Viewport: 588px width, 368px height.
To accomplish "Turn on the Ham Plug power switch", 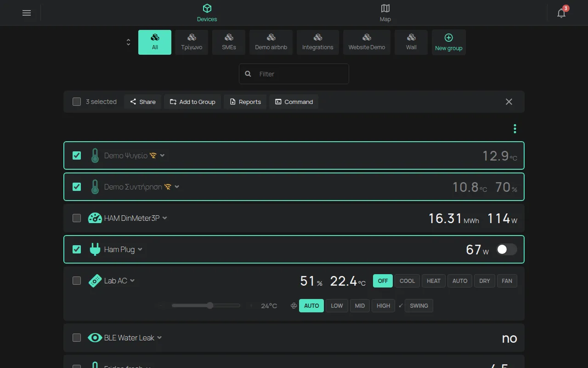I will 507,249.
